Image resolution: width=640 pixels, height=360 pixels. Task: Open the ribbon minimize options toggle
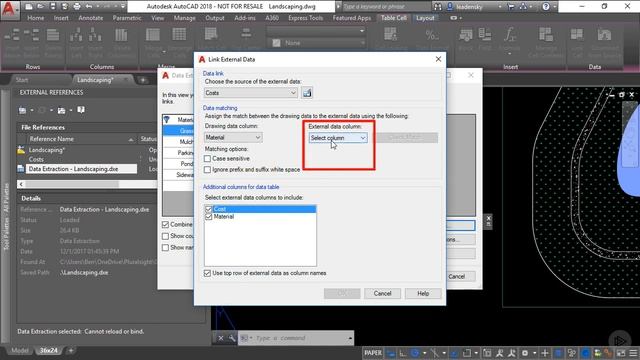(x=456, y=18)
